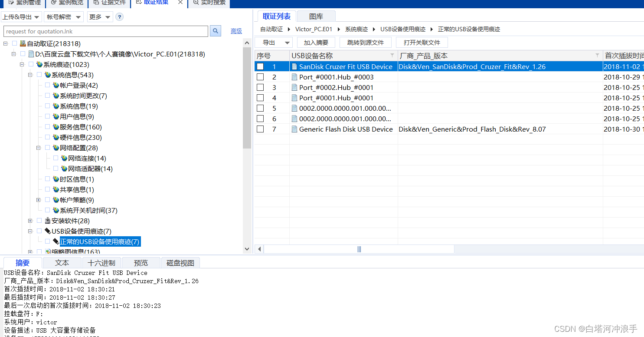This screenshot has height=337, width=644.
Task: Check the 自动取证(218318) tree checkbox
Action: click(14, 43)
